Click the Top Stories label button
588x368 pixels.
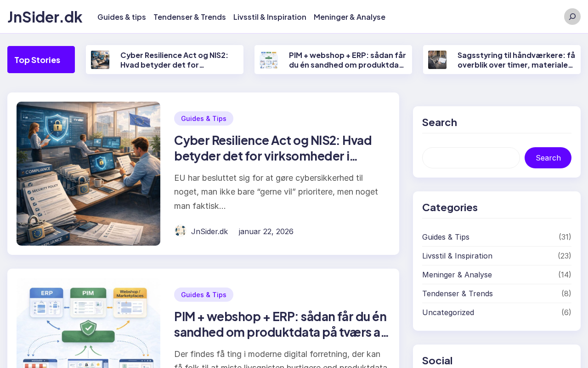coord(41,60)
